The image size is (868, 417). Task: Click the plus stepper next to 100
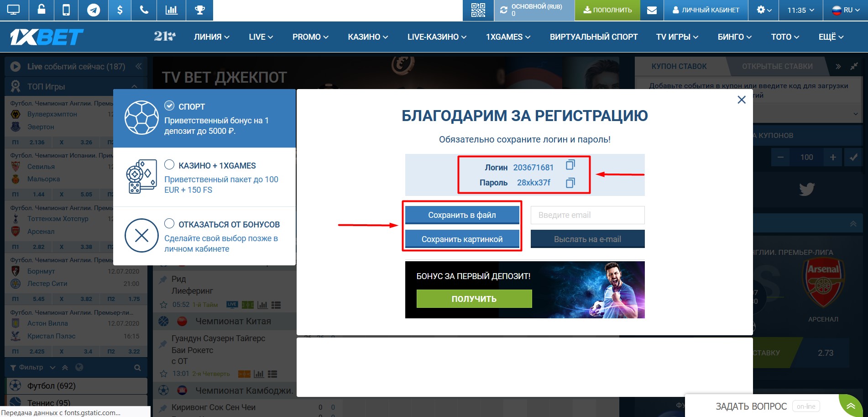pyautogui.click(x=833, y=157)
